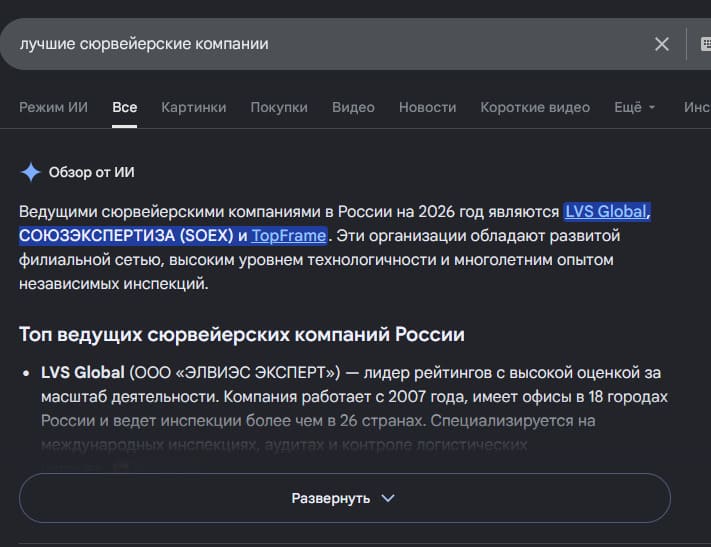
Task: Switch to the Видео tab
Action: (353, 107)
